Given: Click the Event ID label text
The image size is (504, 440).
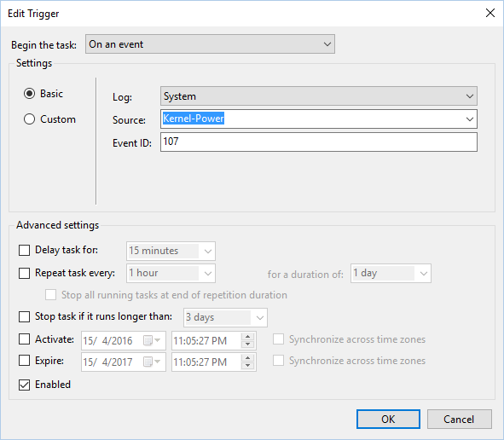Looking at the screenshot, I should 132,143.
